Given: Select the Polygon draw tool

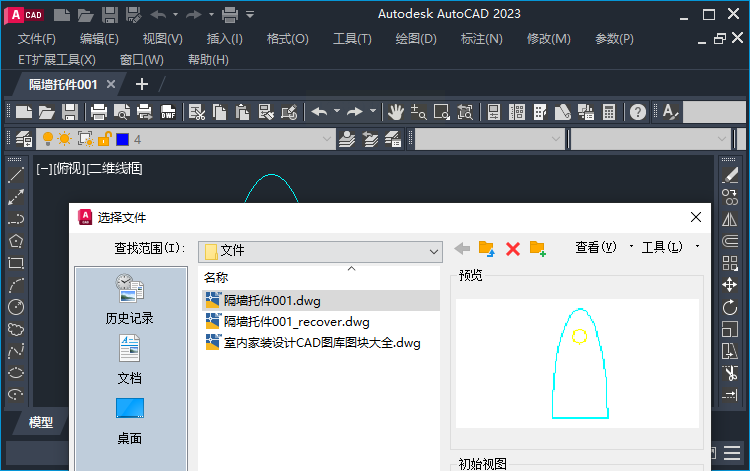Looking at the screenshot, I should pos(16,241).
